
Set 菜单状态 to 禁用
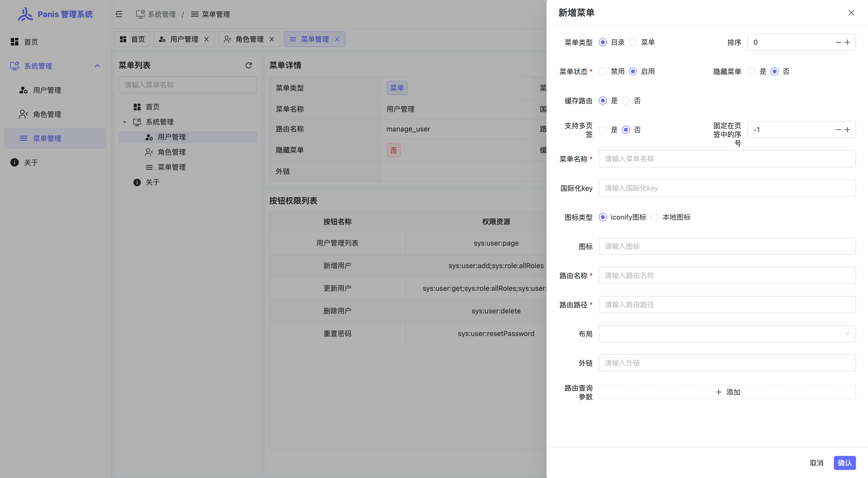(x=603, y=71)
